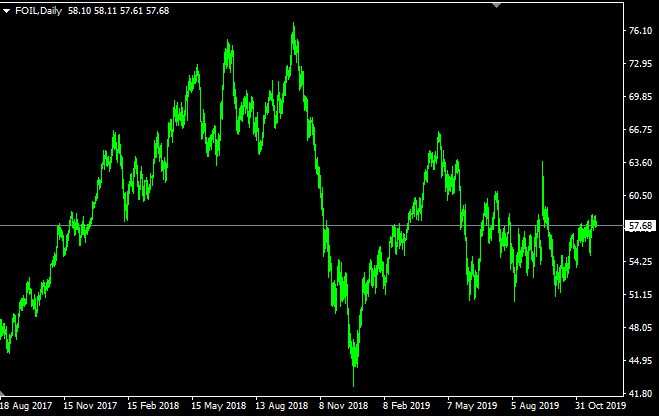Click the 48.05 price scale label

point(641,328)
